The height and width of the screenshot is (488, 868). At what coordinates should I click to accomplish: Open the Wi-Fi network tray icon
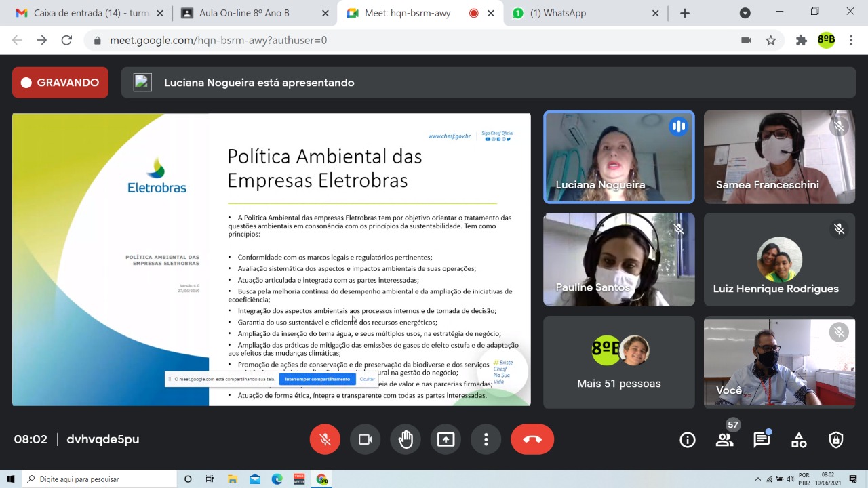coord(770,479)
